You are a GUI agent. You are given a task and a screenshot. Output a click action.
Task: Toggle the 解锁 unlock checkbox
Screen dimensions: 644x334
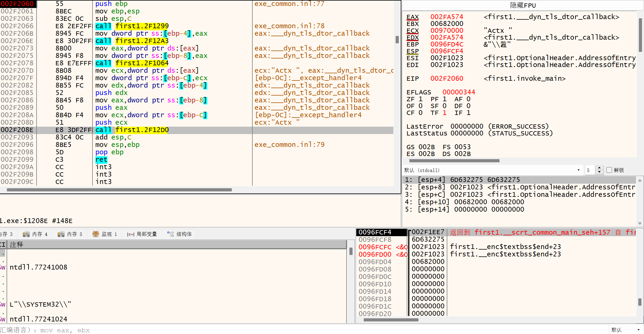coord(609,170)
